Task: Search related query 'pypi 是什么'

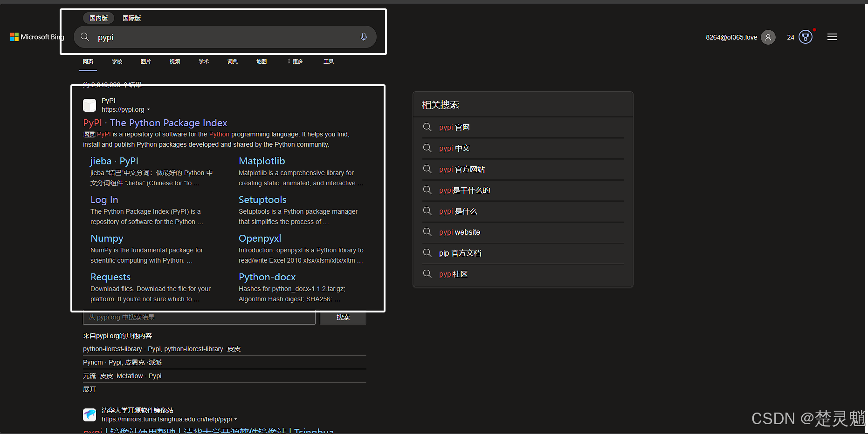Action: (x=458, y=211)
